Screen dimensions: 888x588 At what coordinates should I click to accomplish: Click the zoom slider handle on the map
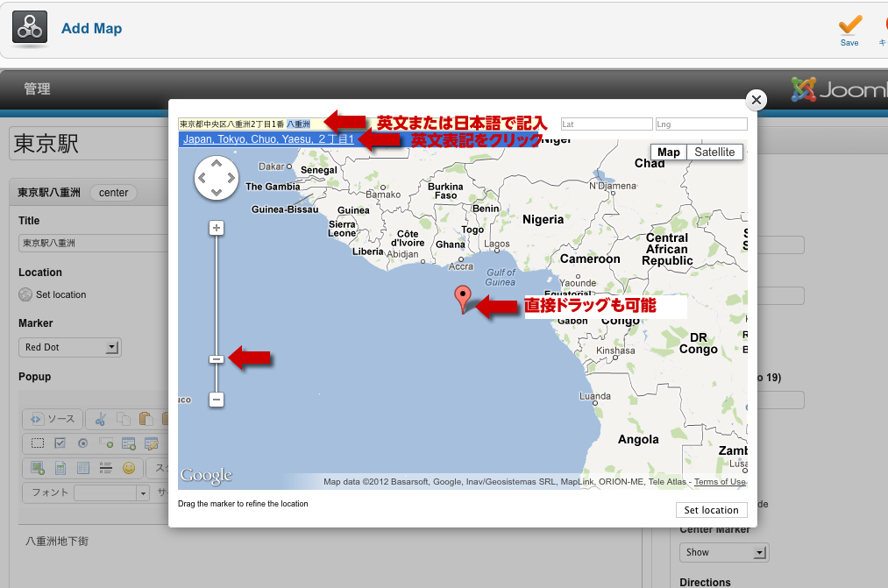(x=217, y=359)
